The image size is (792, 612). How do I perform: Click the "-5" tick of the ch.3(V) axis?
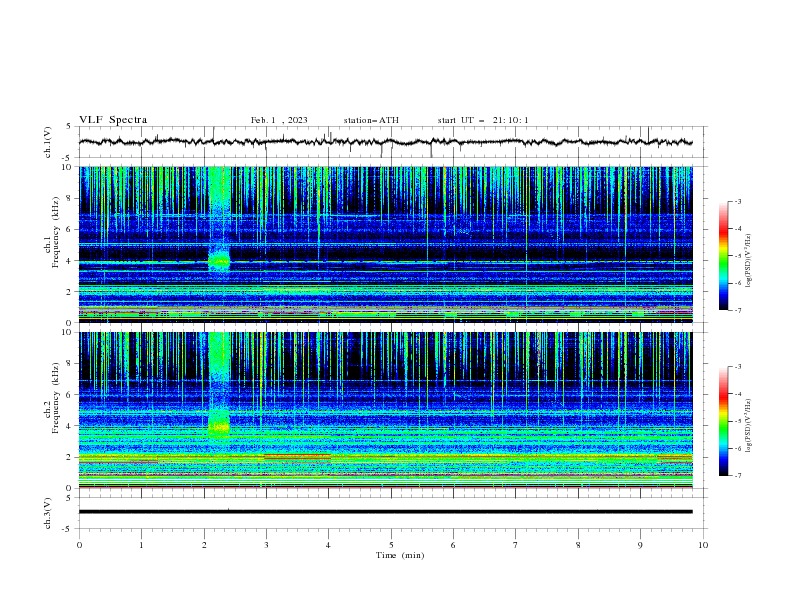pos(68,529)
